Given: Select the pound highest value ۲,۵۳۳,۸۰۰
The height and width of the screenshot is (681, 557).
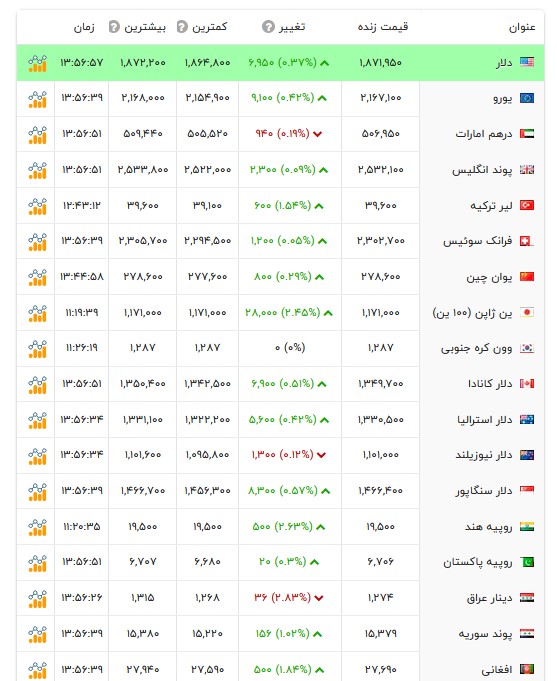Looking at the screenshot, I should [x=143, y=170].
